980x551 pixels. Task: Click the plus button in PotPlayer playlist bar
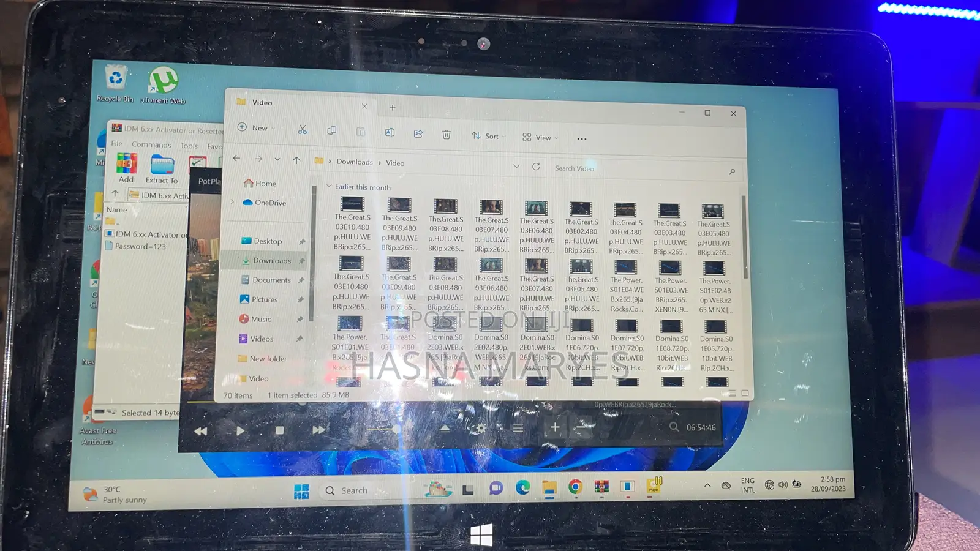point(555,427)
